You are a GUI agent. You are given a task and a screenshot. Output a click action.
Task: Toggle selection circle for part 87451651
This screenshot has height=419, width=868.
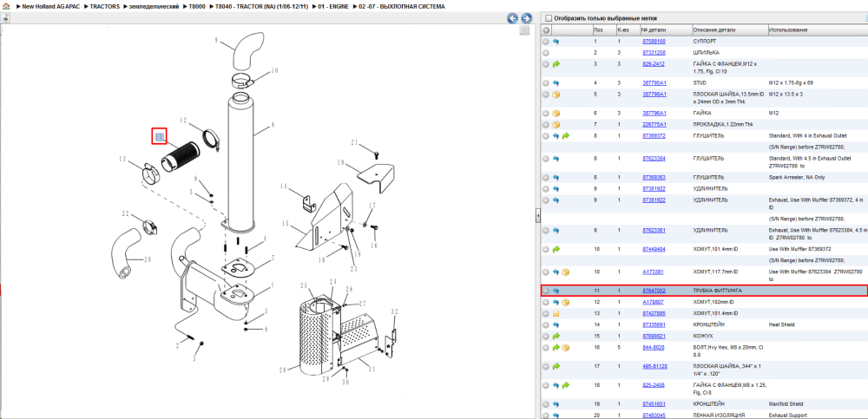pos(546,404)
